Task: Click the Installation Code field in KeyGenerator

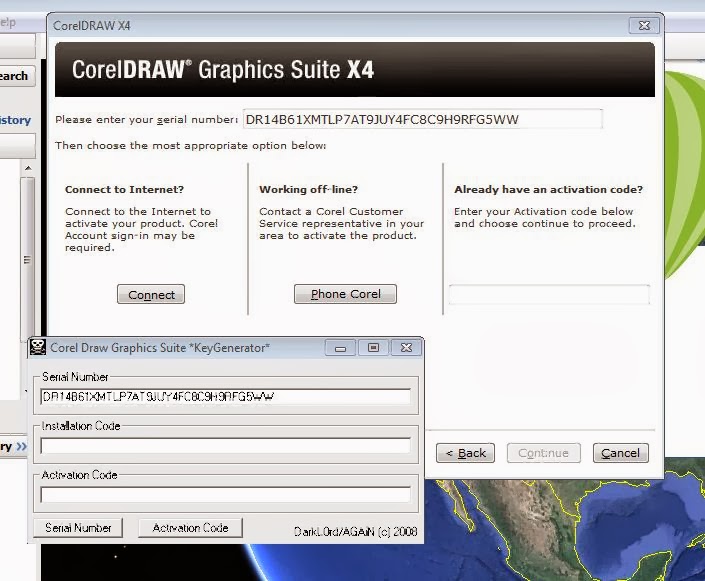Action: coord(225,446)
